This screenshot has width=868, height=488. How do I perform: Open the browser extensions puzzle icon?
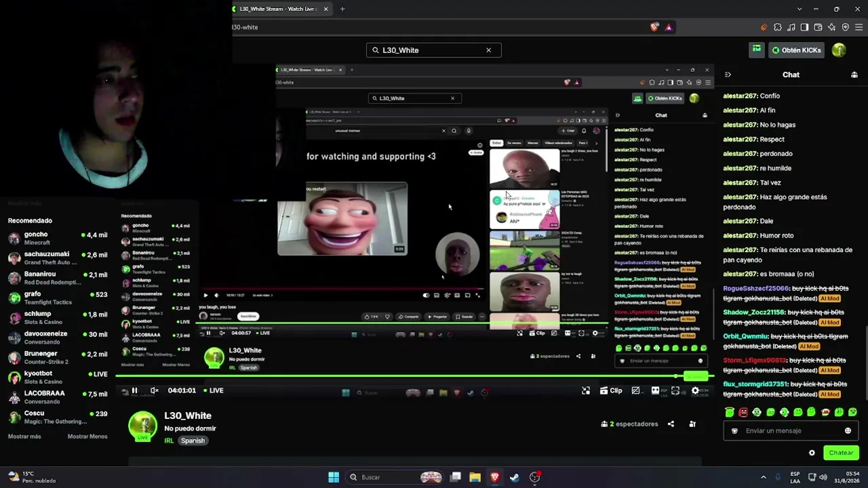pos(778,27)
